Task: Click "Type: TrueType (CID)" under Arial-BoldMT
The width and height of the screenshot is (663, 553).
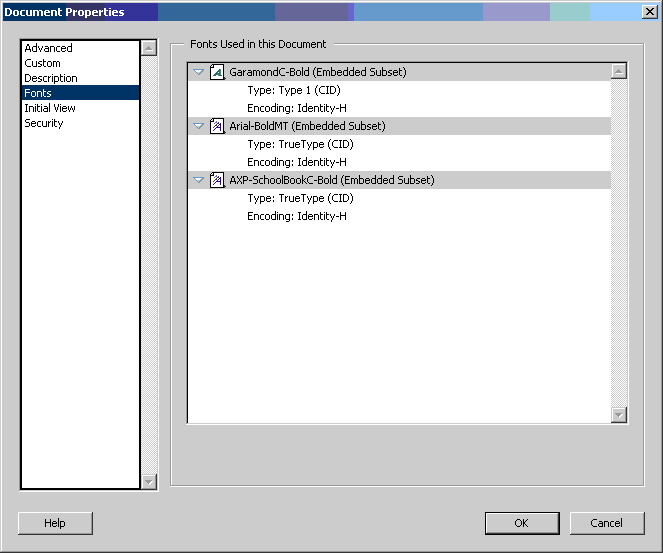Action: coord(300,144)
